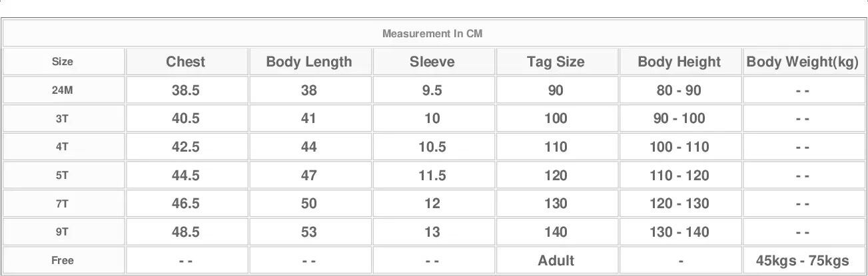868x276 pixels.
Task: Select the 11.5 sleeve value for 5T
Action: coord(432,176)
